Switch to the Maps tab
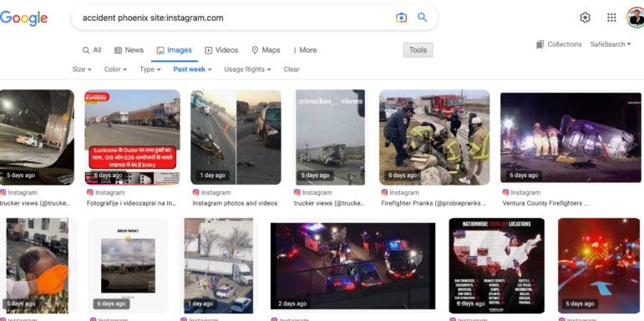 point(266,50)
